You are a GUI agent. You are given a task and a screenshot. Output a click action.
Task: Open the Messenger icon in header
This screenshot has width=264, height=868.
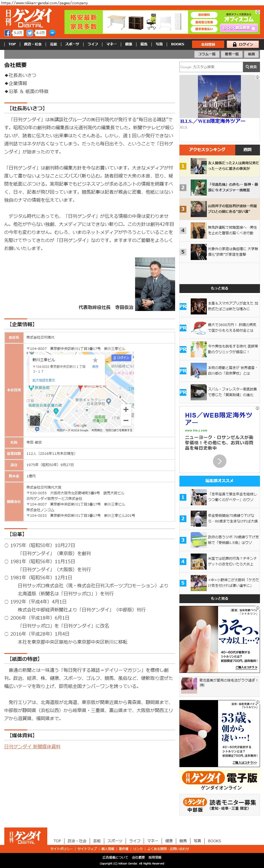pos(52,33)
